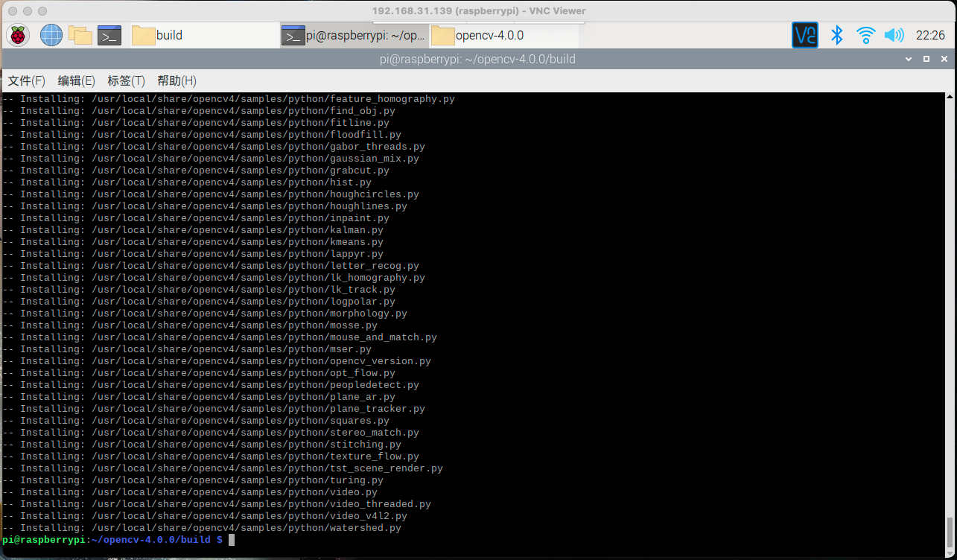Click the line installing gaussian_mix.py
This screenshot has width=957, height=560.
(x=211, y=159)
